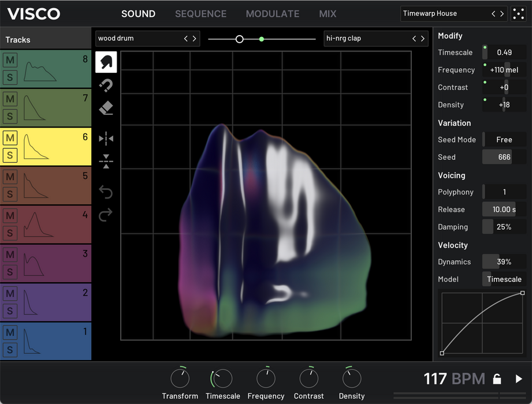Mute track 3
Image resolution: width=532 pixels, height=404 pixels.
(10, 255)
